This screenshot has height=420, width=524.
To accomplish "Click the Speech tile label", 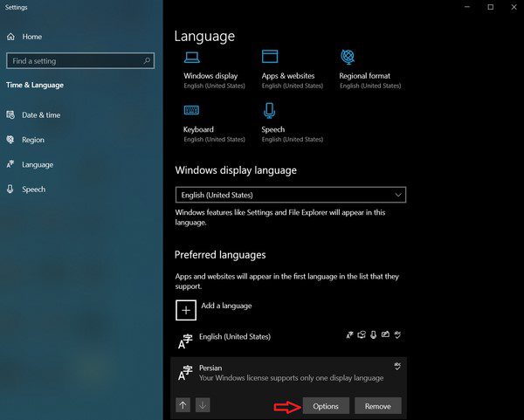I will [x=273, y=129].
